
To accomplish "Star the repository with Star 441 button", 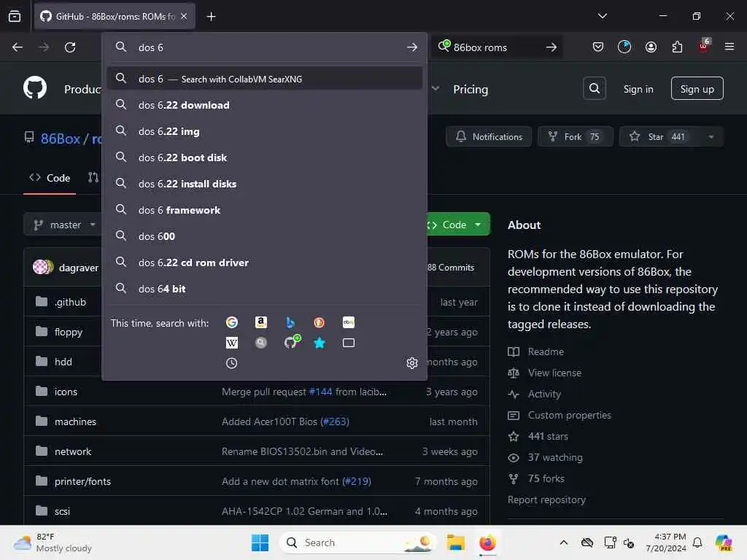I will pos(659,136).
